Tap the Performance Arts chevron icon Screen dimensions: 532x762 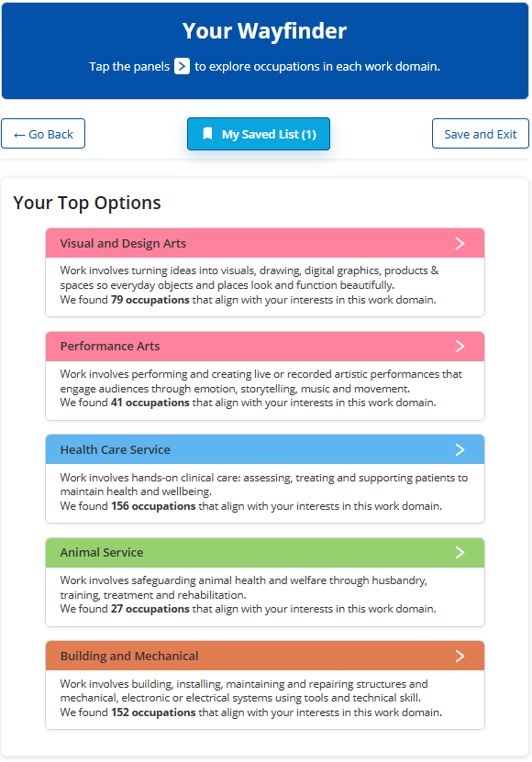(x=460, y=346)
